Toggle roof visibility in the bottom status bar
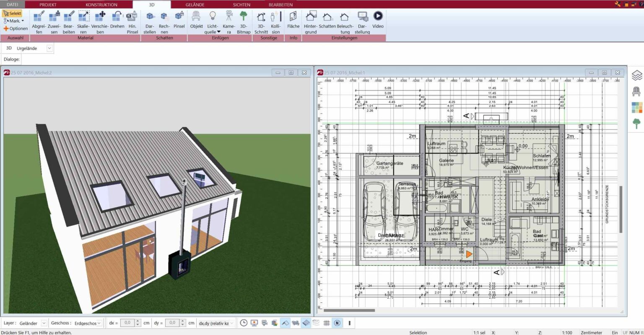The height and width of the screenshot is (335, 644). [x=285, y=323]
